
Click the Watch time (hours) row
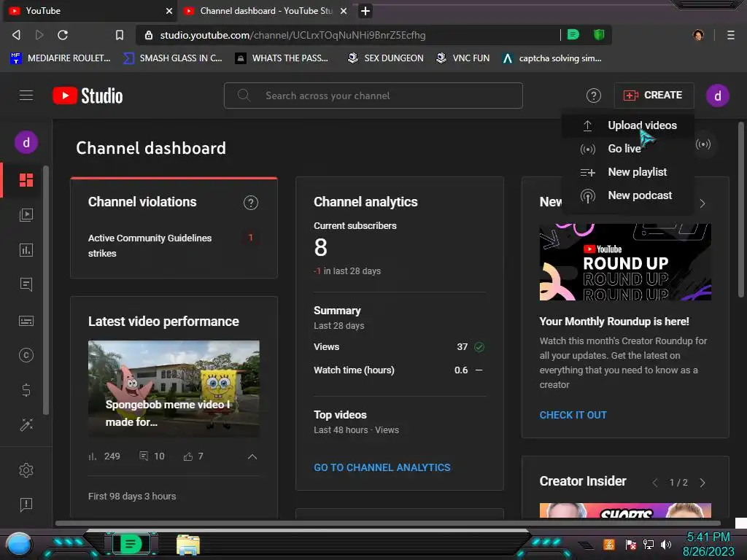coord(399,370)
